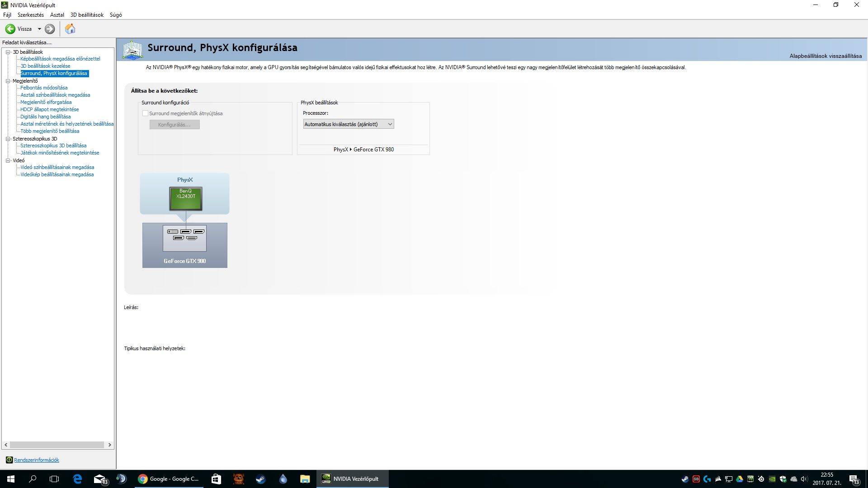The width and height of the screenshot is (868, 488).
Task: Toggle the Surround megjelenítők átnyújtása checkbox
Action: pos(145,113)
